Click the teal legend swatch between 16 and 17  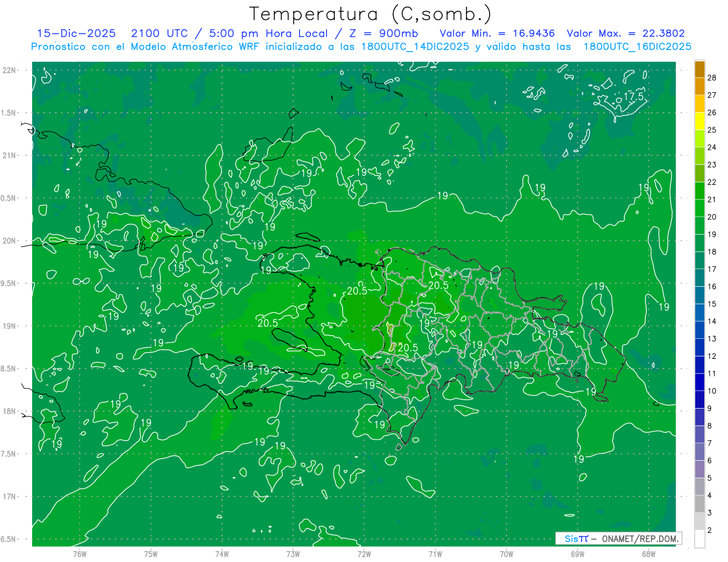[x=700, y=278]
